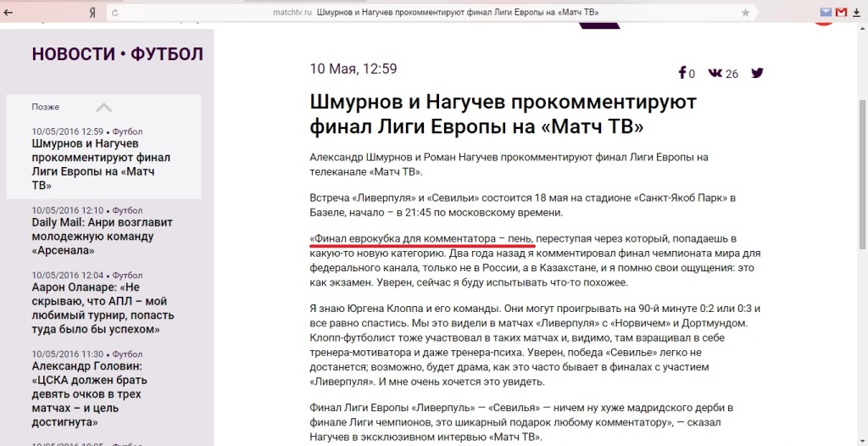The width and height of the screenshot is (868, 446).
Task: Click the Позже label
Action: [x=46, y=107]
